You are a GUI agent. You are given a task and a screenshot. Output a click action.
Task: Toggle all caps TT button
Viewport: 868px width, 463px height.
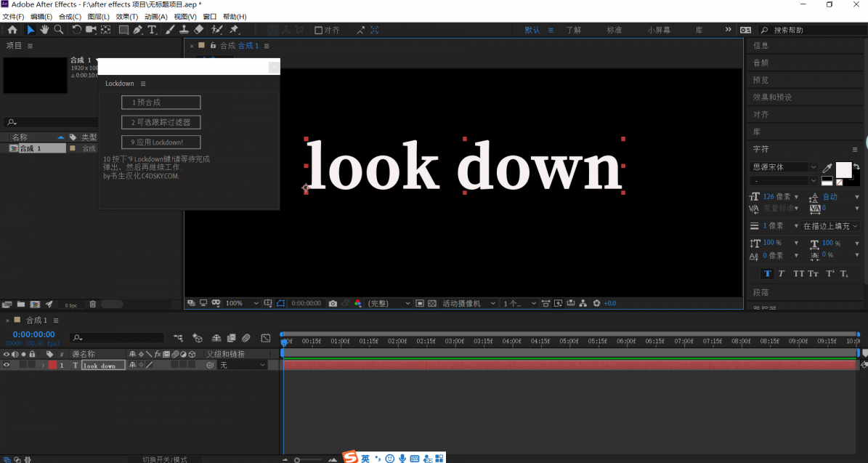tap(798, 273)
